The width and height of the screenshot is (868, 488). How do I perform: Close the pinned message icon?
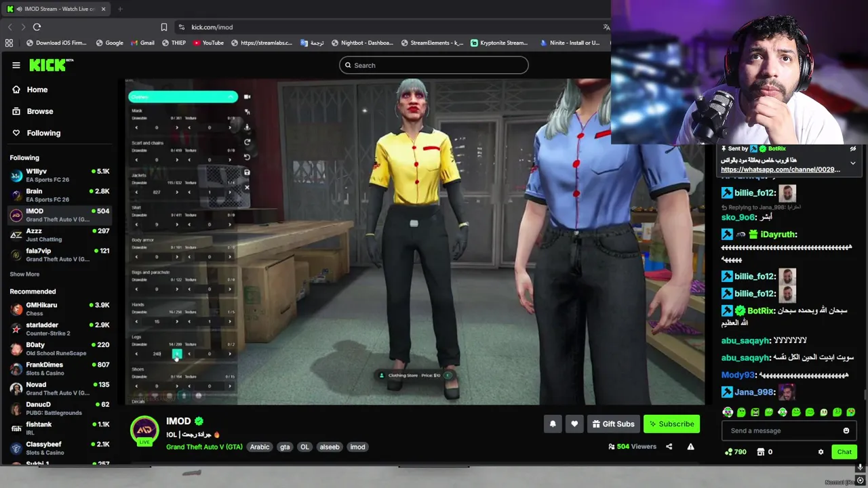[853, 148]
